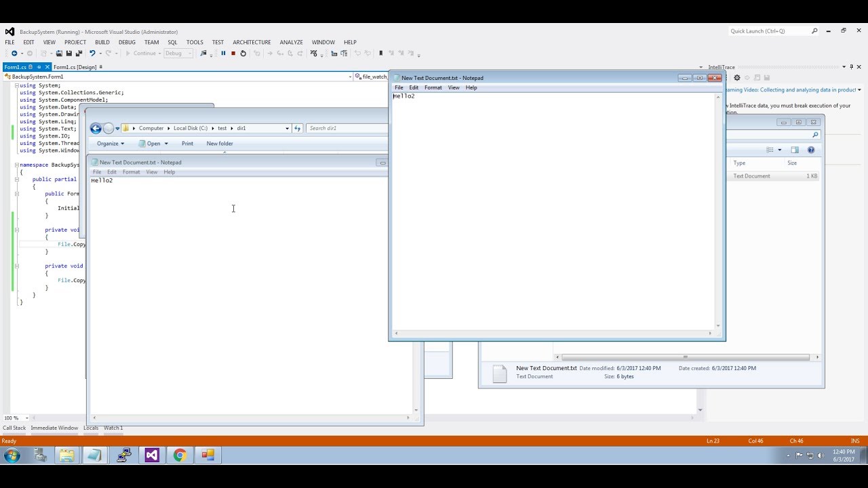Screen dimensions: 868x488
Task: Click Help icon in right Explorer window
Action: 810,150
